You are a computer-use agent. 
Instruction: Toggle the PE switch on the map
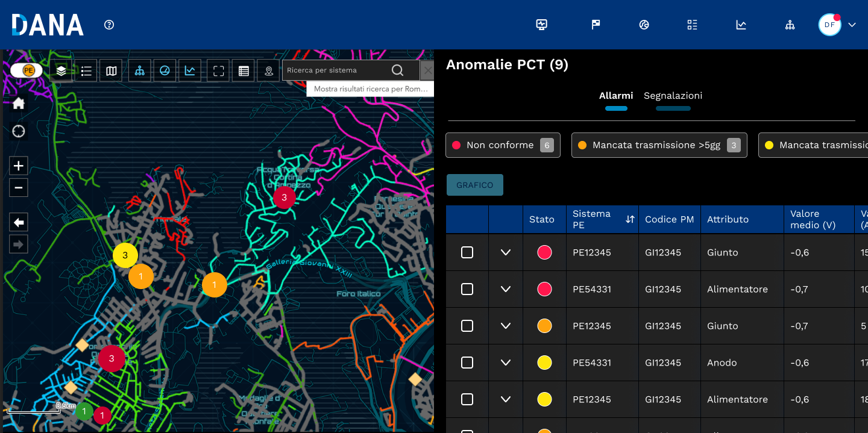27,70
